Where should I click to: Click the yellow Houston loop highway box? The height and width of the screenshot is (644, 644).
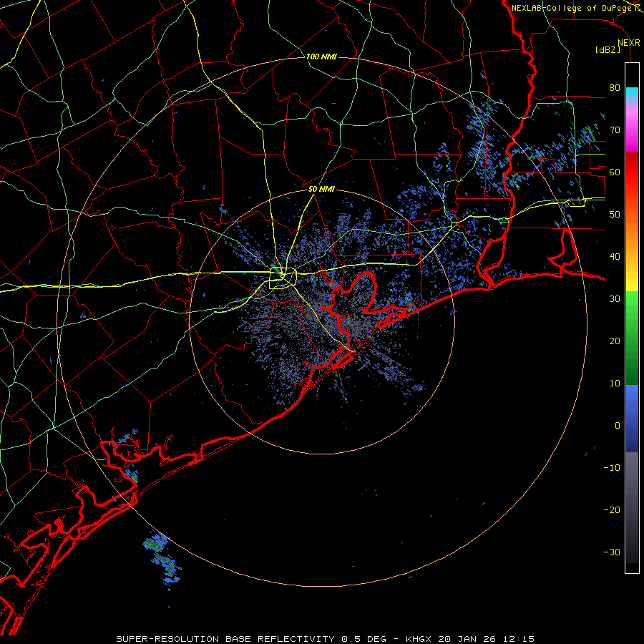283,278
